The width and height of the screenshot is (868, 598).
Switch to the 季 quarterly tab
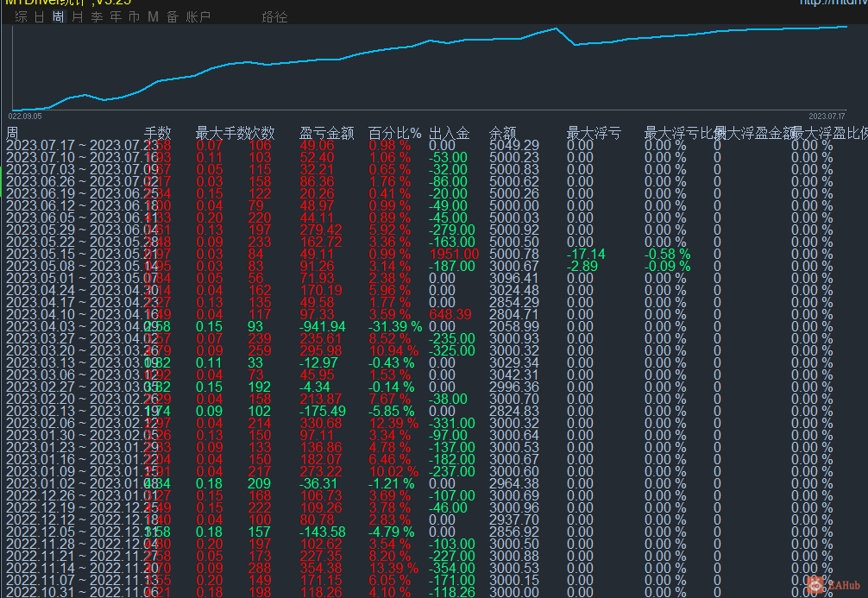(96, 16)
